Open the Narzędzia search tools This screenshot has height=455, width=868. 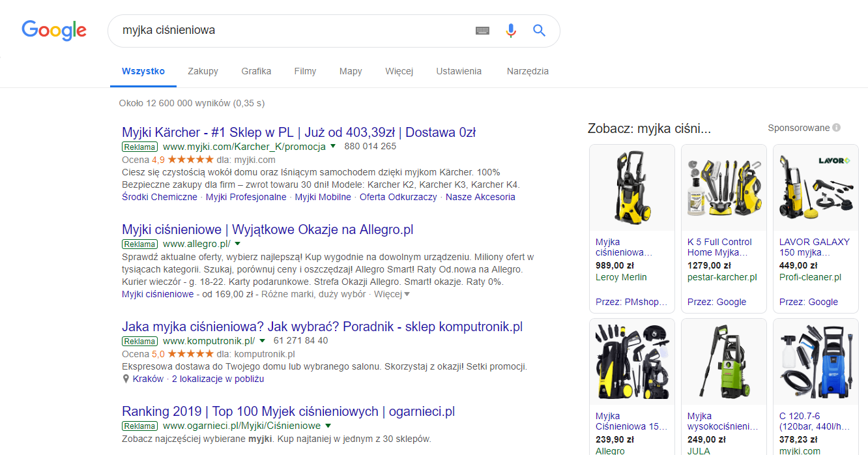coord(527,71)
